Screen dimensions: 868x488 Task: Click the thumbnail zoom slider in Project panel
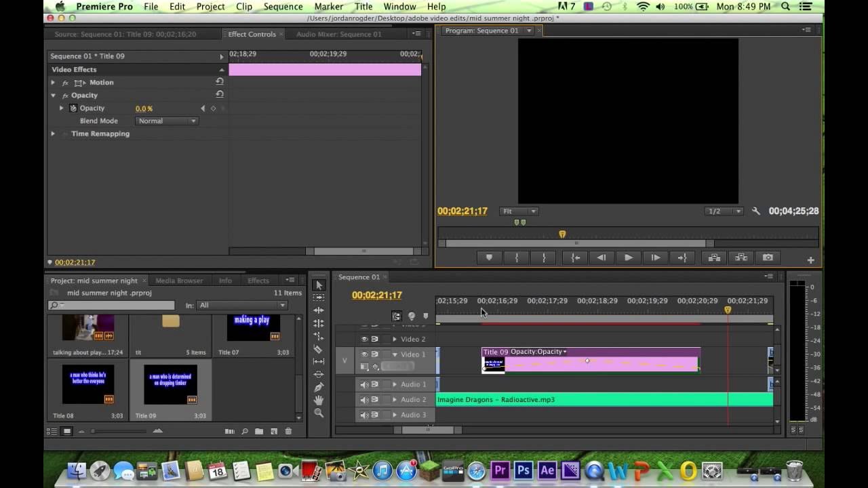[94, 431]
